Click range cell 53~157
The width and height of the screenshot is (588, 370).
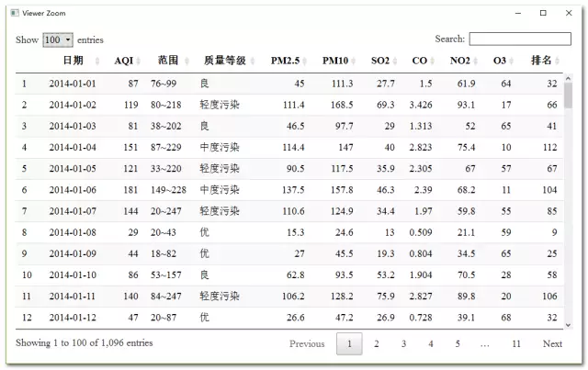tap(166, 275)
